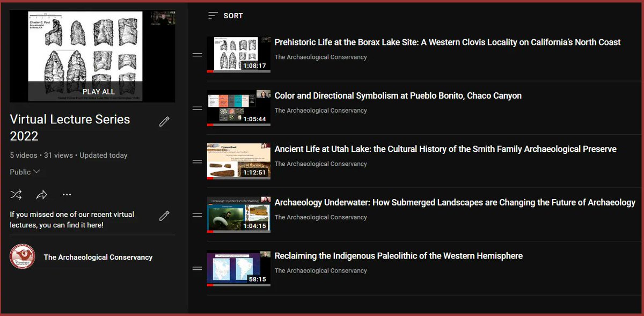Click the pencil icon beside the playlist title
The height and width of the screenshot is (316, 644).
164,122
